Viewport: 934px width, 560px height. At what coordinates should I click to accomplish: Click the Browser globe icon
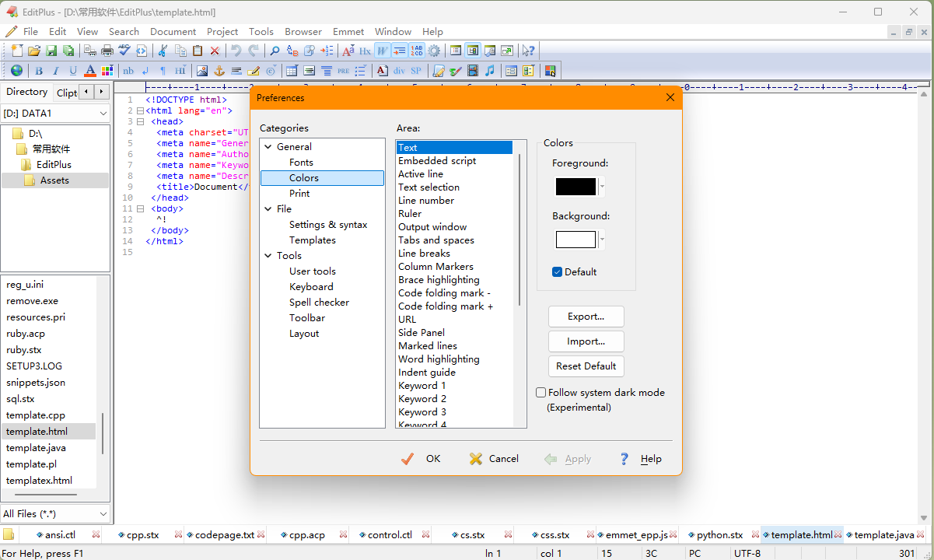coord(16,71)
